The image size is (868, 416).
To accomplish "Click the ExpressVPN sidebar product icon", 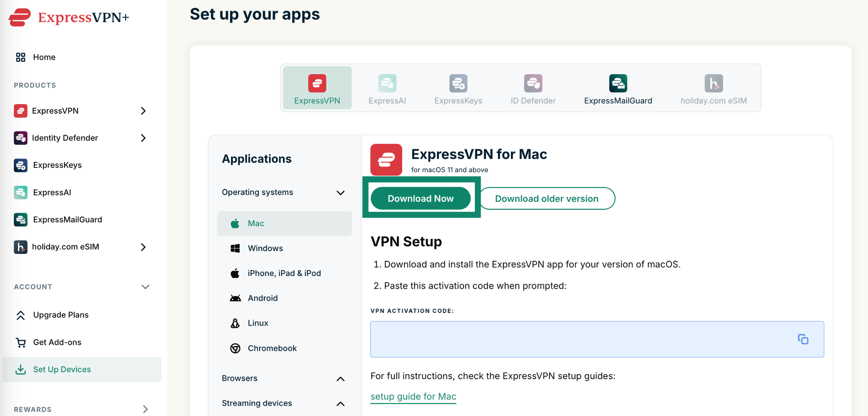I will click(21, 111).
